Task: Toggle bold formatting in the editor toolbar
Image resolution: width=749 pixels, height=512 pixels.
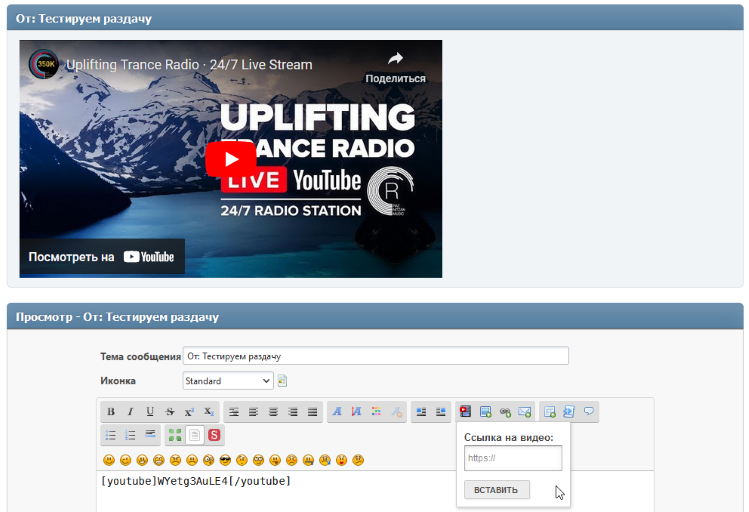Action: [x=111, y=411]
